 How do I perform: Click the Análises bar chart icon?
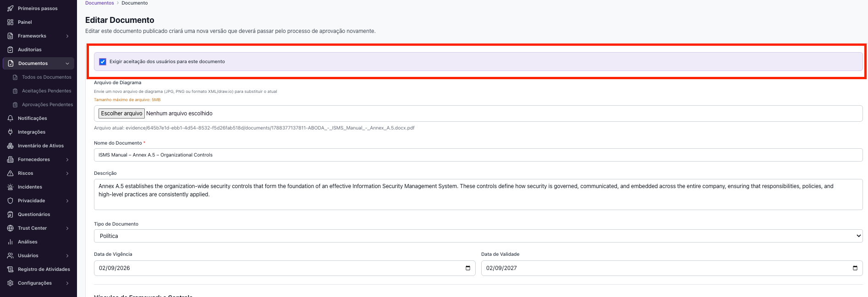tap(10, 242)
